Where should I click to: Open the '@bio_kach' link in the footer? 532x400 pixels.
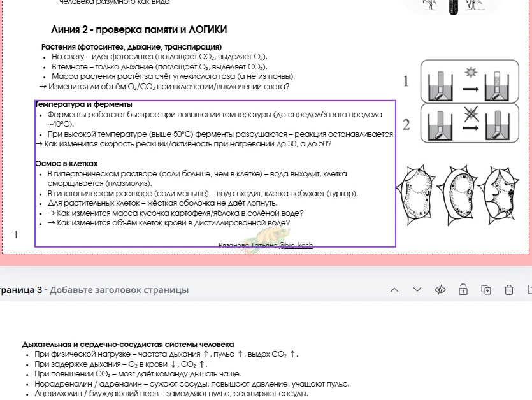(296, 245)
